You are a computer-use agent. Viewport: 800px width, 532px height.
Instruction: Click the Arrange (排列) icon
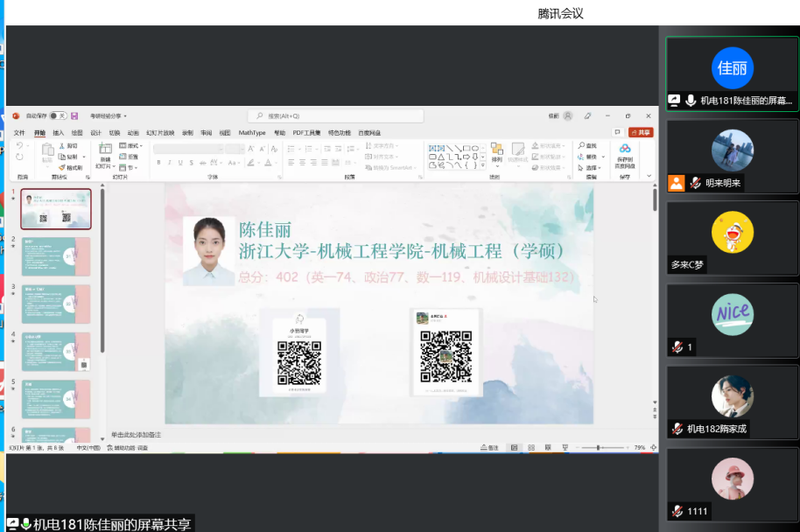pos(496,150)
